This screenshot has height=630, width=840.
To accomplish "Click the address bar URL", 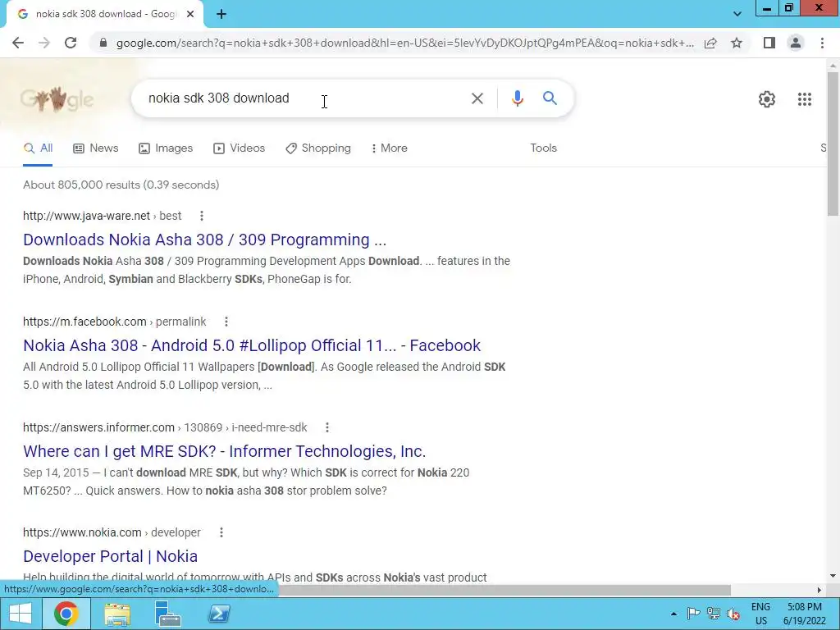I will [404, 43].
